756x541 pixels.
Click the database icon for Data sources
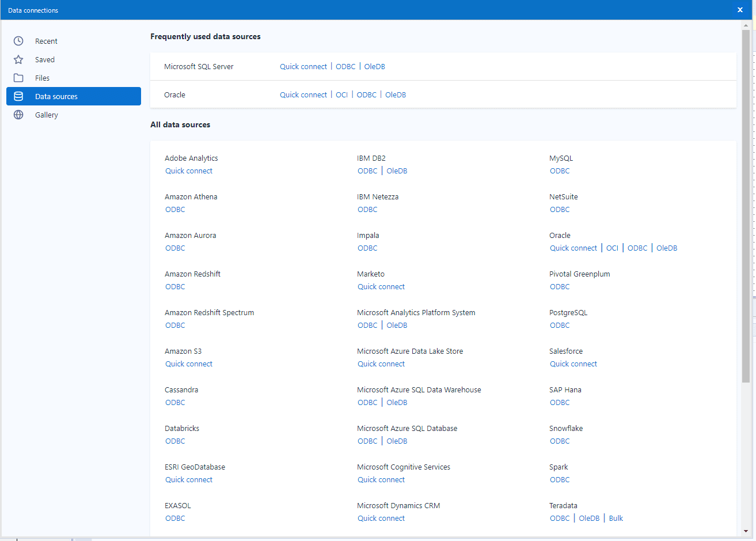click(x=18, y=96)
